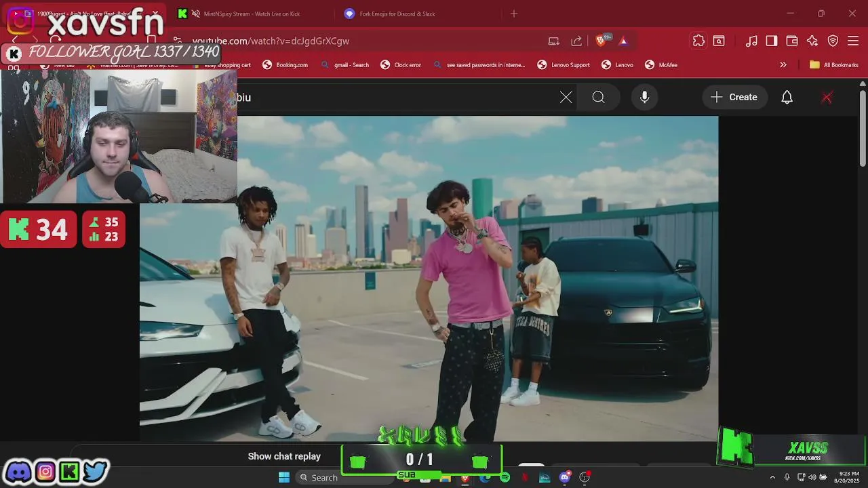Image resolution: width=868 pixels, height=488 pixels.
Task: Open Brave Shields icon in address bar
Action: pos(601,41)
